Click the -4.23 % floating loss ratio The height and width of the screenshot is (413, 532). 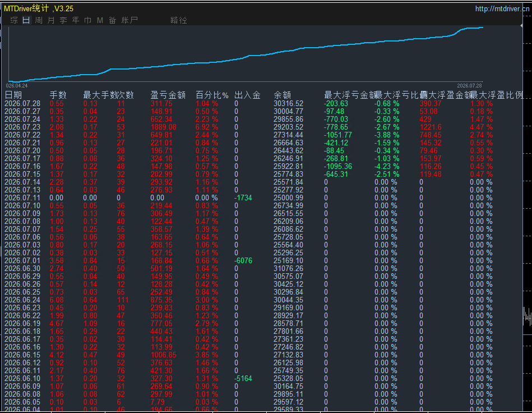pos(387,167)
